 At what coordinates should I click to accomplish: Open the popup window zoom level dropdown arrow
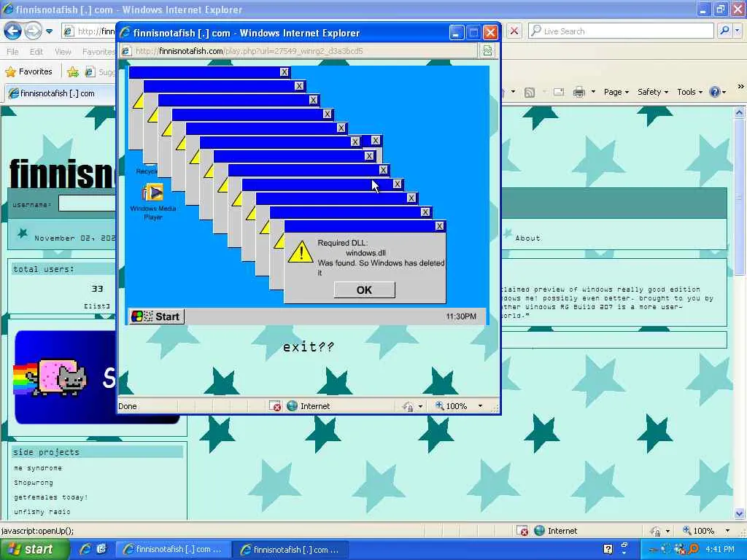(480, 406)
